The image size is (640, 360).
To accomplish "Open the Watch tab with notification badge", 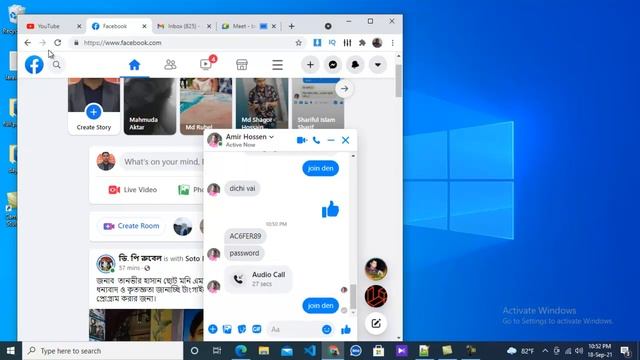I will coord(206,64).
